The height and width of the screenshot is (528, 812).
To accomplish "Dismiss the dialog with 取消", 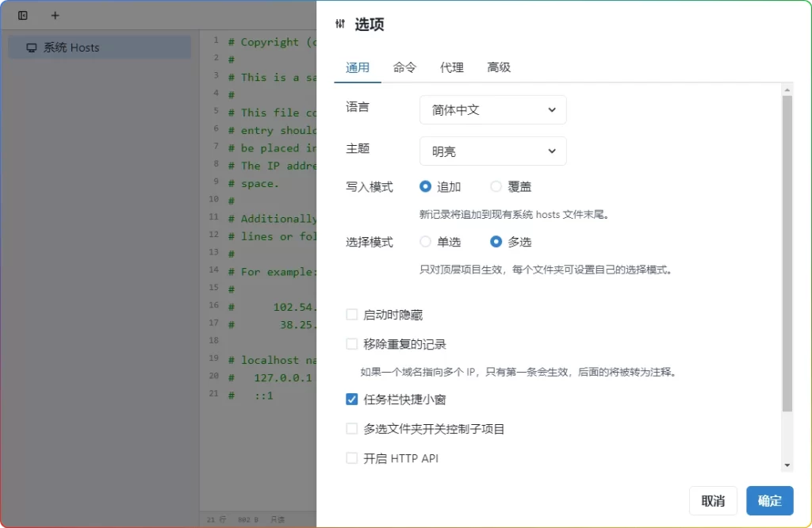I will (713, 500).
